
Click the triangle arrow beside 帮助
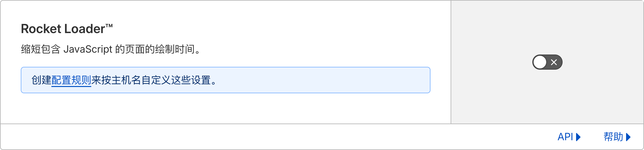(628, 137)
